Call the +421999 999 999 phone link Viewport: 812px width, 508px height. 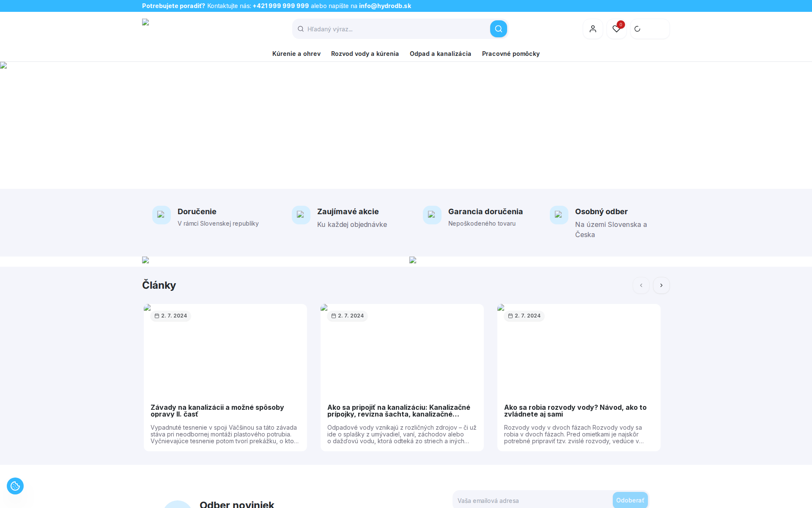point(280,6)
